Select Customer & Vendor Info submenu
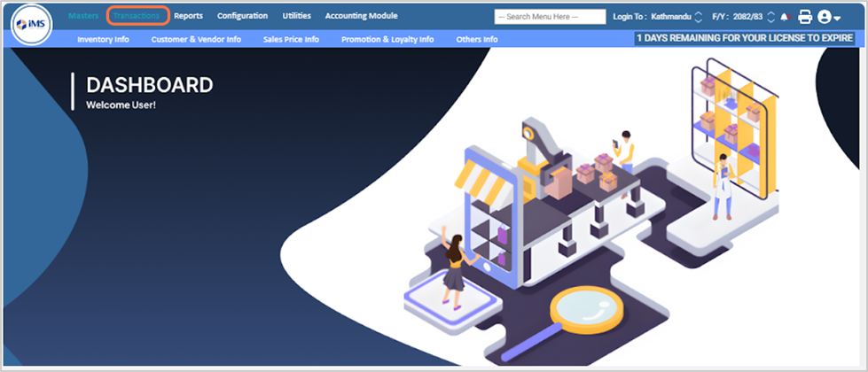 click(x=195, y=40)
